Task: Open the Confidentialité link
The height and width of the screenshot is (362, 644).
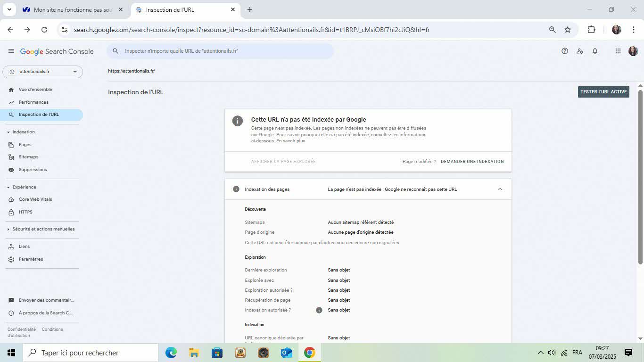Action: [22, 329]
